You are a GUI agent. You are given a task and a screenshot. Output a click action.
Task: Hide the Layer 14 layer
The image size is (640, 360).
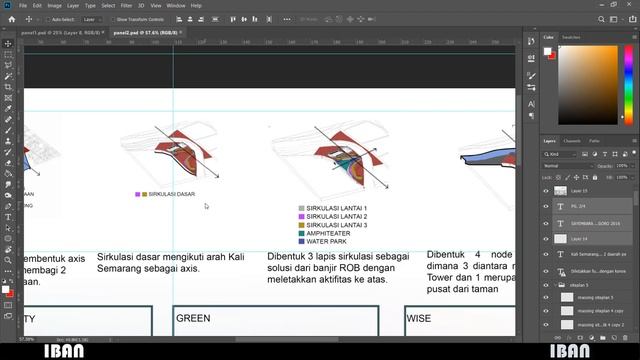coord(546,239)
